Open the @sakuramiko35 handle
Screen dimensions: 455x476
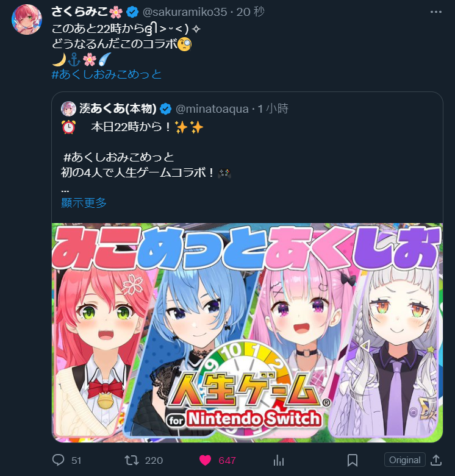click(185, 12)
